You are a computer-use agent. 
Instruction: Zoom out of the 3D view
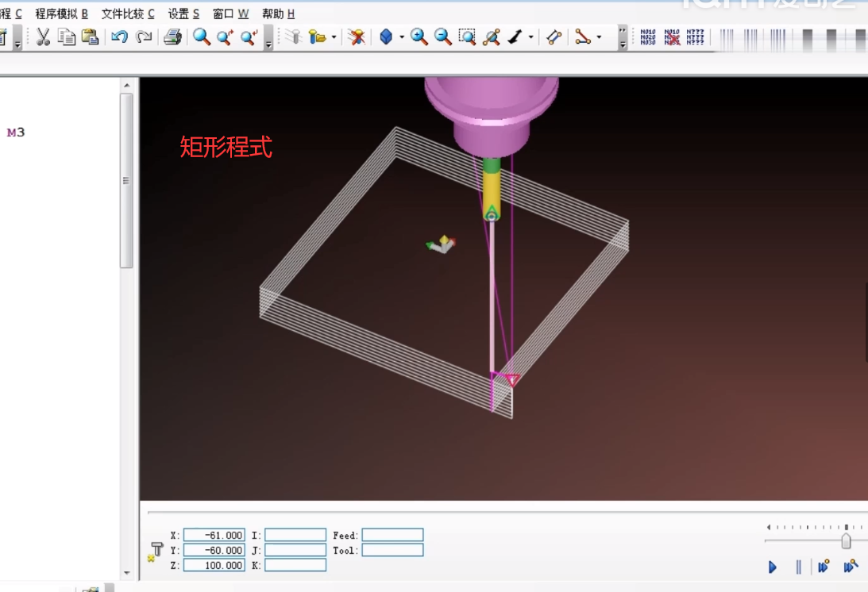pos(443,37)
